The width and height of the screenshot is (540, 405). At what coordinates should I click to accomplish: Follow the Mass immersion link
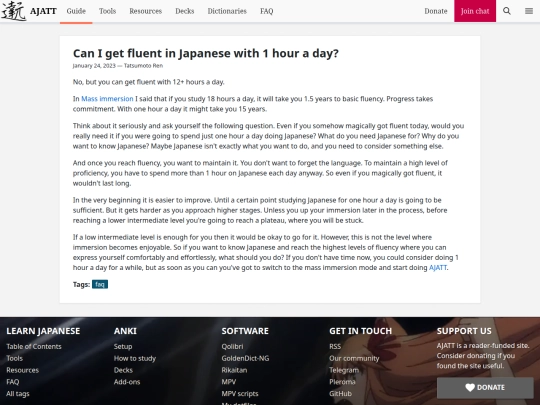pyautogui.click(x=107, y=99)
